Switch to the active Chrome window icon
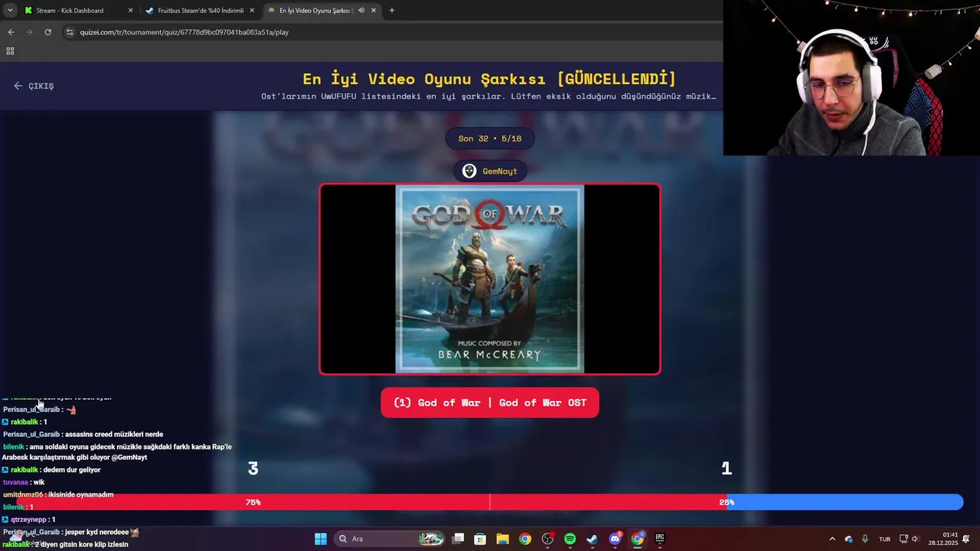Screen dimensions: 980x551 [x=637, y=539]
